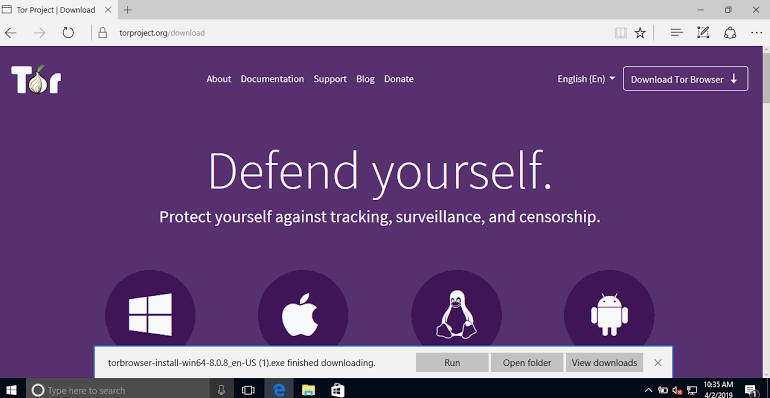Image resolution: width=770 pixels, height=398 pixels.
Task: Expand the English (En) language dropdown
Action: coord(586,79)
